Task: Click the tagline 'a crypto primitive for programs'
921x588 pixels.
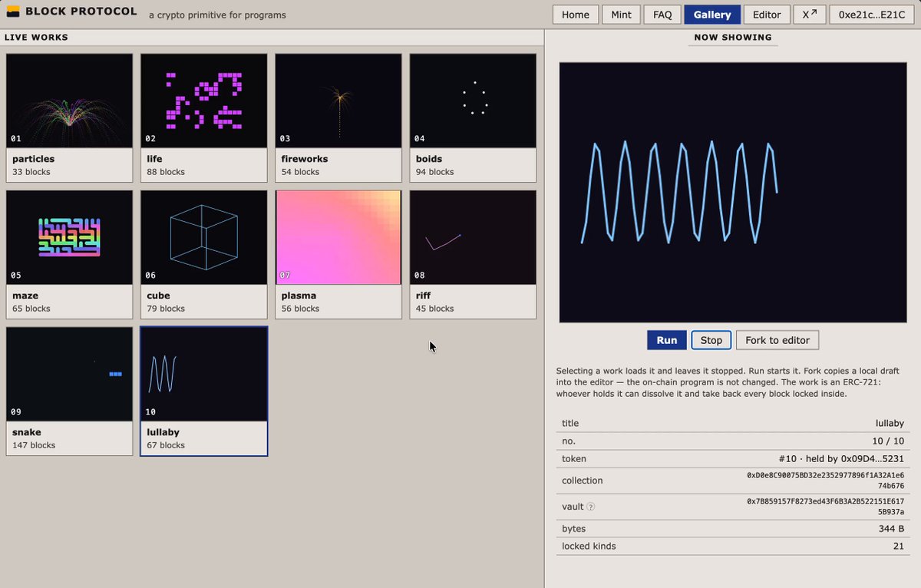Action: pyautogui.click(x=217, y=15)
